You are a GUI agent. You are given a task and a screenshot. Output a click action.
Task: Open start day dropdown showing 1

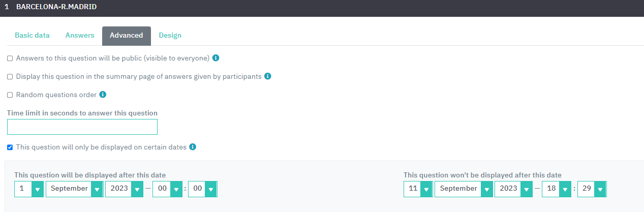[29, 189]
